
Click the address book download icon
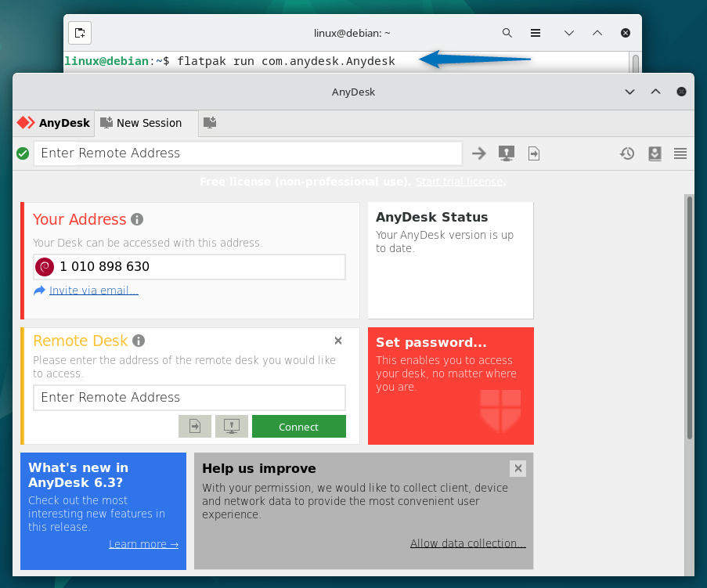pos(655,153)
